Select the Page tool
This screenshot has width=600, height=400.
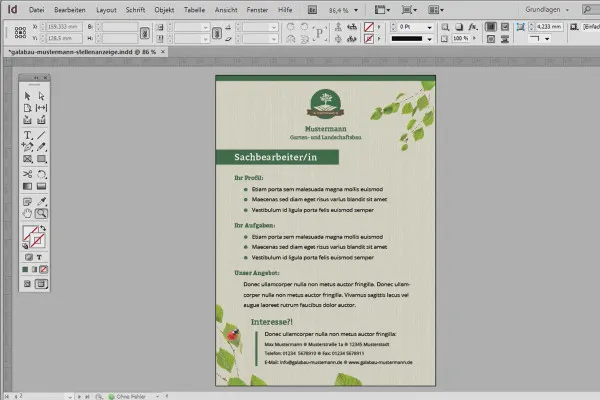pyautogui.click(x=27, y=108)
